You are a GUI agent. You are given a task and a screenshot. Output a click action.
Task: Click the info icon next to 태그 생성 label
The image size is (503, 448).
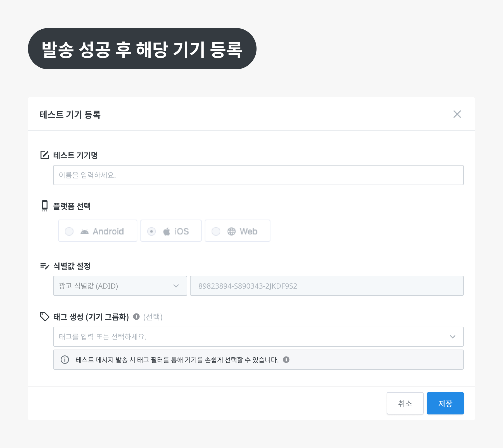click(136, 317)
